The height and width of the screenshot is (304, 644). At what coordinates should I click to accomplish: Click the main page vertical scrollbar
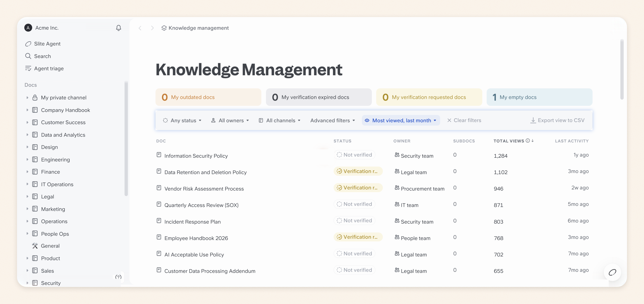pyautogui.click(x=622, y=69)
